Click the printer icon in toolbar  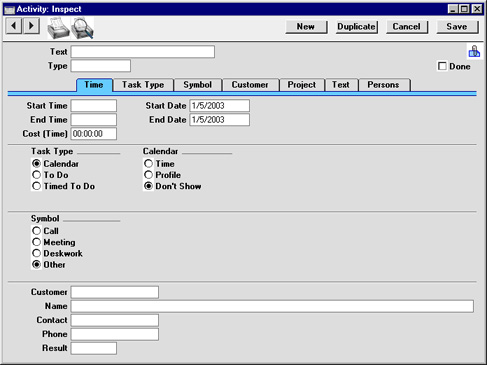58,28
